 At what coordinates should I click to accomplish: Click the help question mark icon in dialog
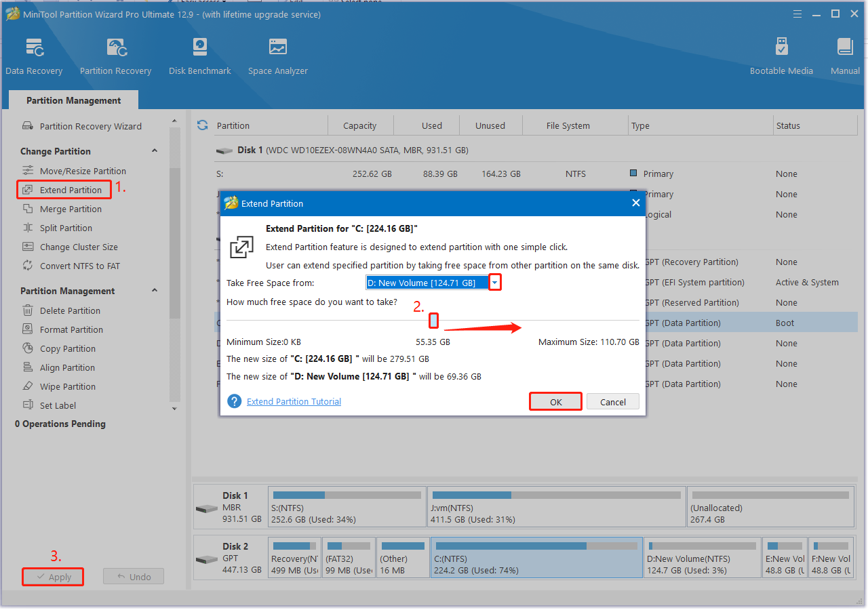tap(235, 401)
